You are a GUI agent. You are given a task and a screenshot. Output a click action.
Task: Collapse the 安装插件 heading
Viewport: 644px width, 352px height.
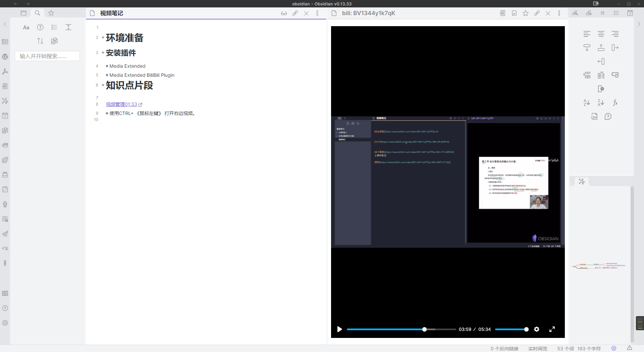[103, 53]
